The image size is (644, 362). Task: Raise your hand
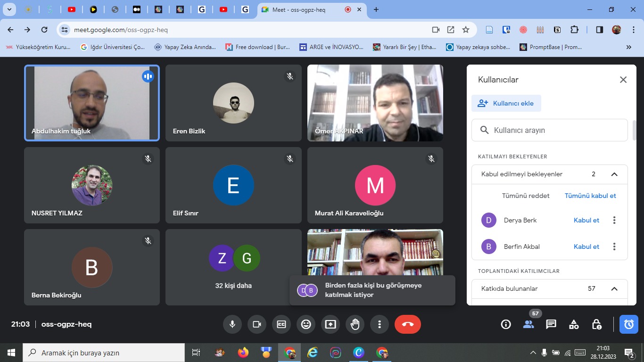[x=355, y=324]
